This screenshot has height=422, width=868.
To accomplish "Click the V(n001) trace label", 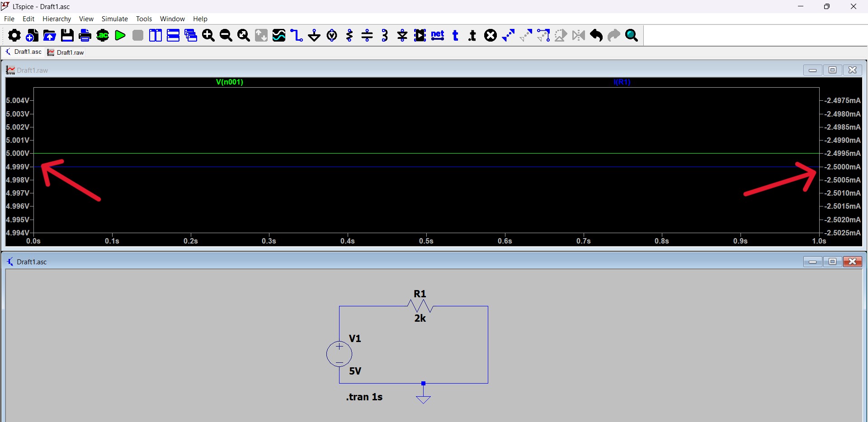I will click(229, 82).
